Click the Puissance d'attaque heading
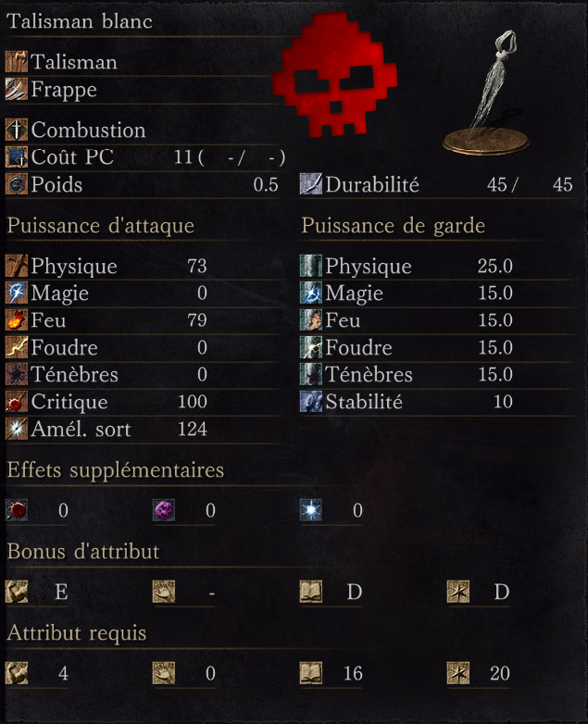 click(x=101, y=226)
